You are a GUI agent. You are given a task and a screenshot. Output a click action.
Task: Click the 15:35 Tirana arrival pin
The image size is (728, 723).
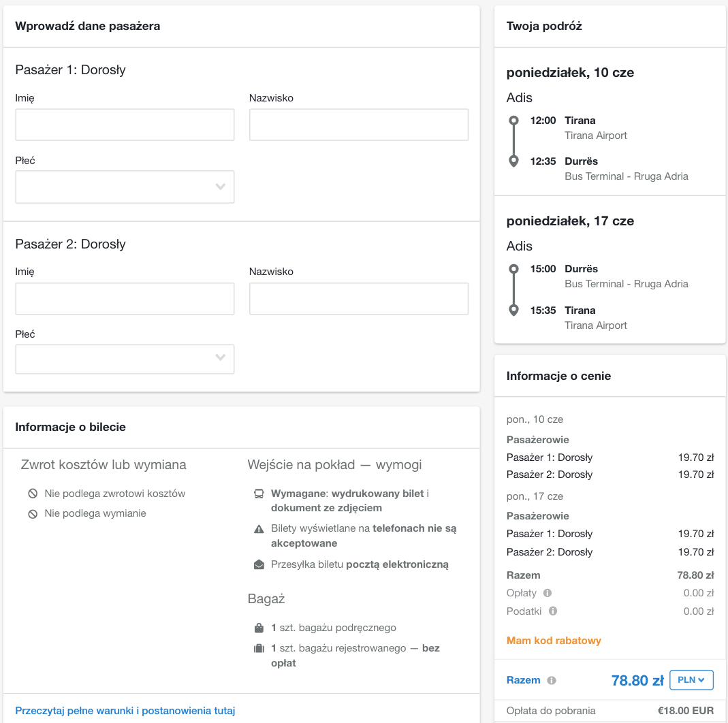coord(513,310)
